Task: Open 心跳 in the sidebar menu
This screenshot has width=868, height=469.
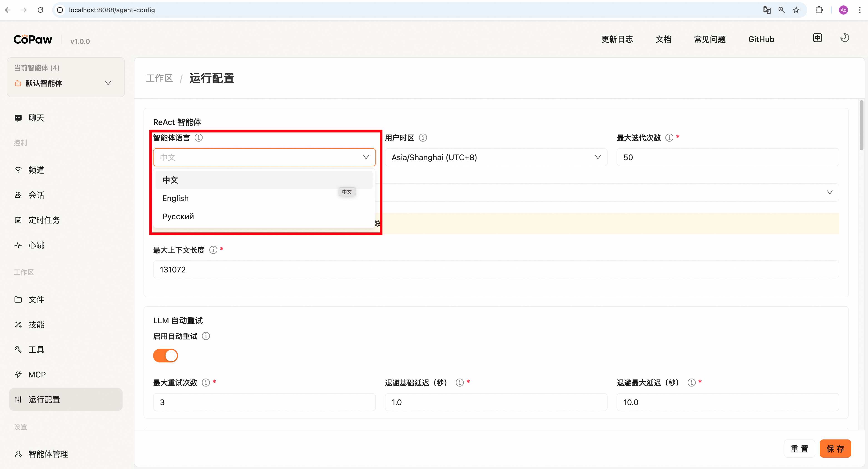Action: (36, 245)
